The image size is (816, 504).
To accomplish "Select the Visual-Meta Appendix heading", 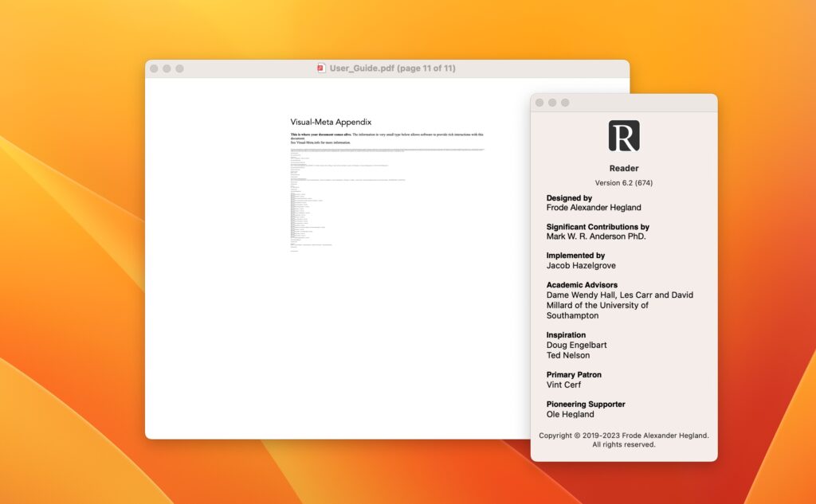I will pos(331,121).
